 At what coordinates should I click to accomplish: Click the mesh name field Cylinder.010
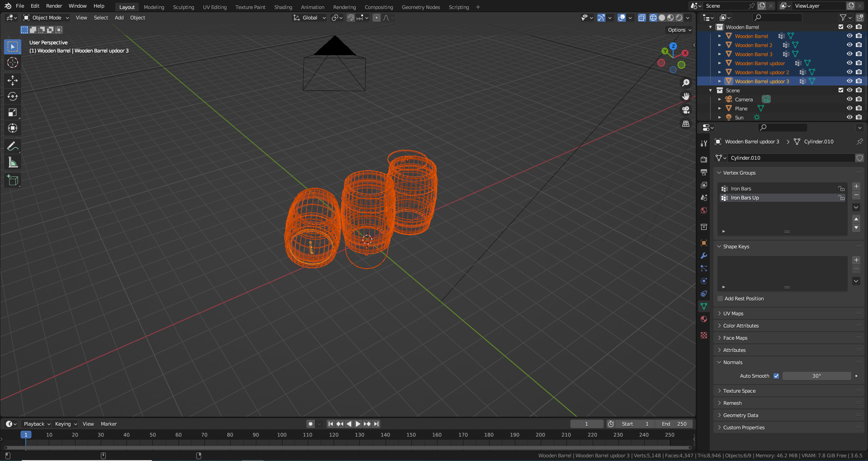[790, 158]
